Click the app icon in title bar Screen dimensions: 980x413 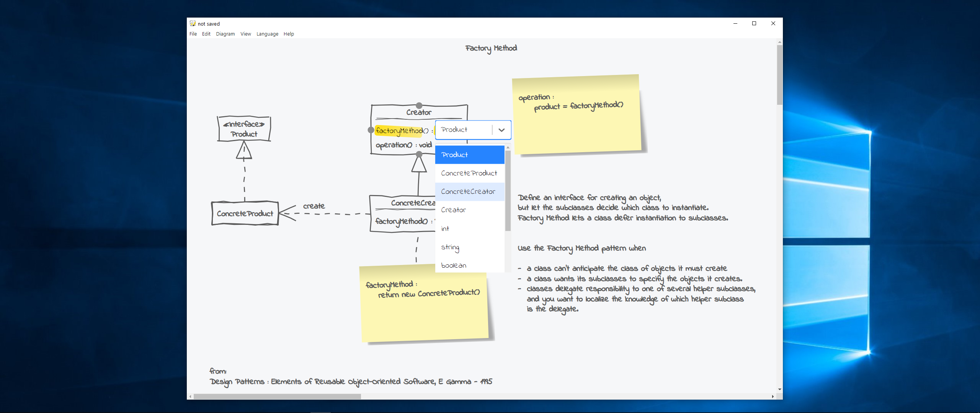point(193,23)
